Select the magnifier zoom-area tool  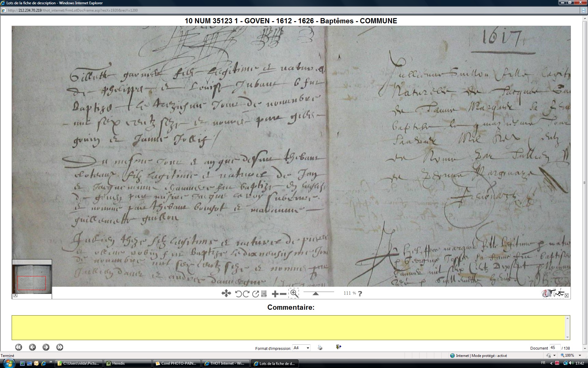[x=294, y=293]
